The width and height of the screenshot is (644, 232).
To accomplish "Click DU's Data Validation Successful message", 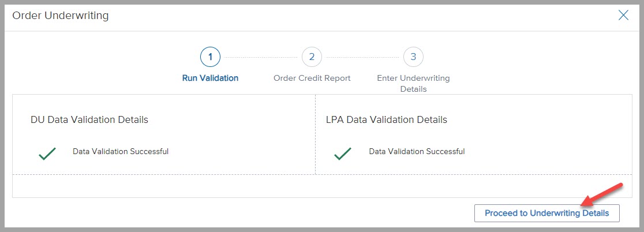I will coord(121,152).
